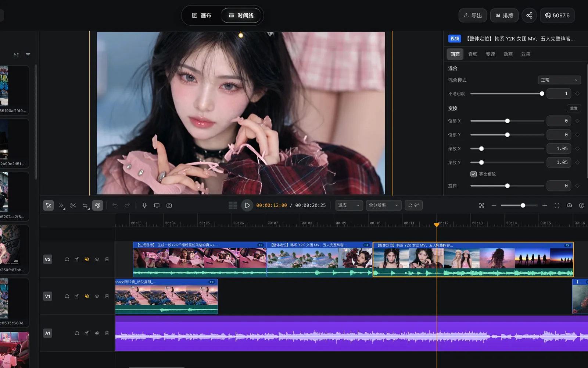Image resolution: width=588 pixels, height=368 pixels.
Task: Switch to the 效果 tab
Action: point(526,54)
